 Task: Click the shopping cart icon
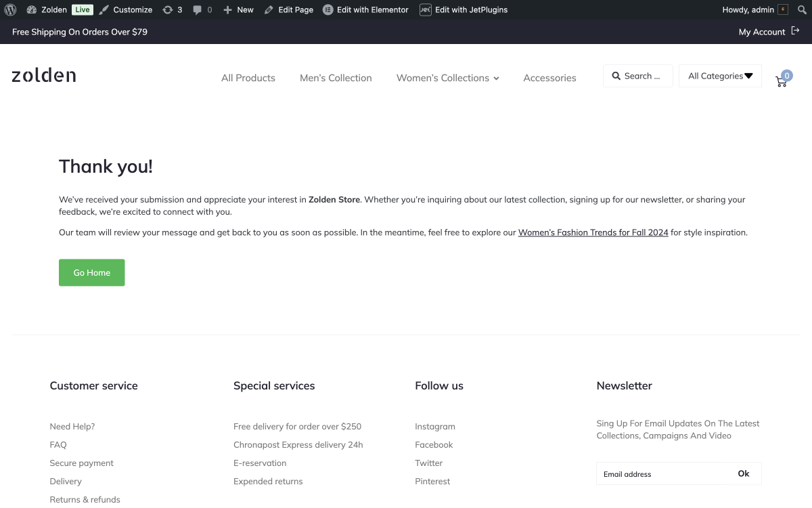(x=781, y=81)
